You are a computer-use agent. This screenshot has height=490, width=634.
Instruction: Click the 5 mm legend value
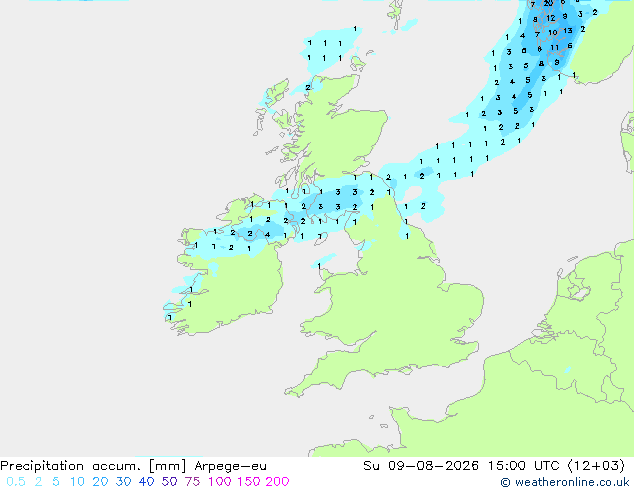point(56,482)
